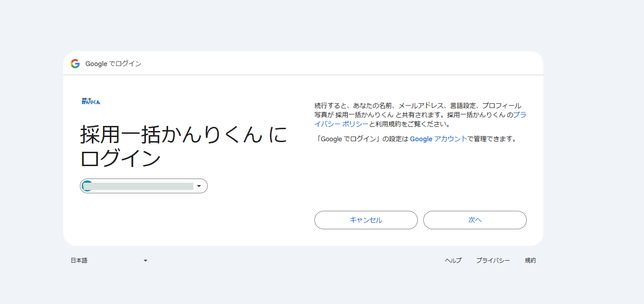Image resolution: width=644 pixels, height=304 pixels.
Task: Open the プライバシー footer link
Action: (493, 260)
